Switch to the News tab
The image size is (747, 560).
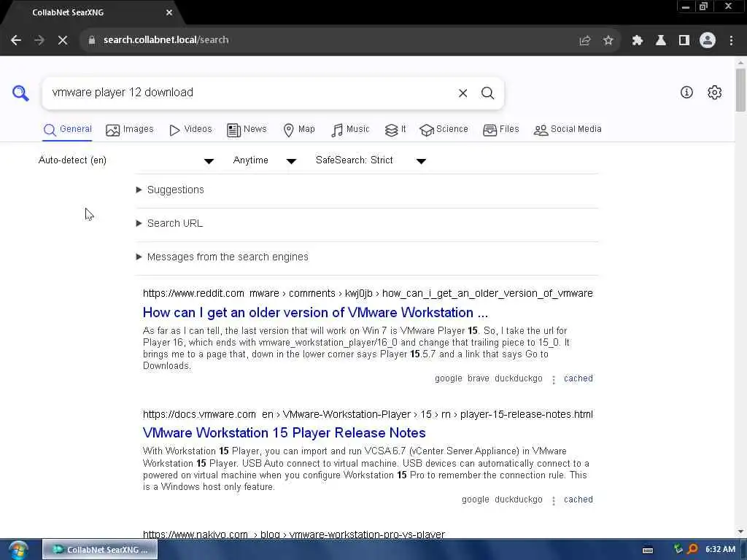point(247,130)
